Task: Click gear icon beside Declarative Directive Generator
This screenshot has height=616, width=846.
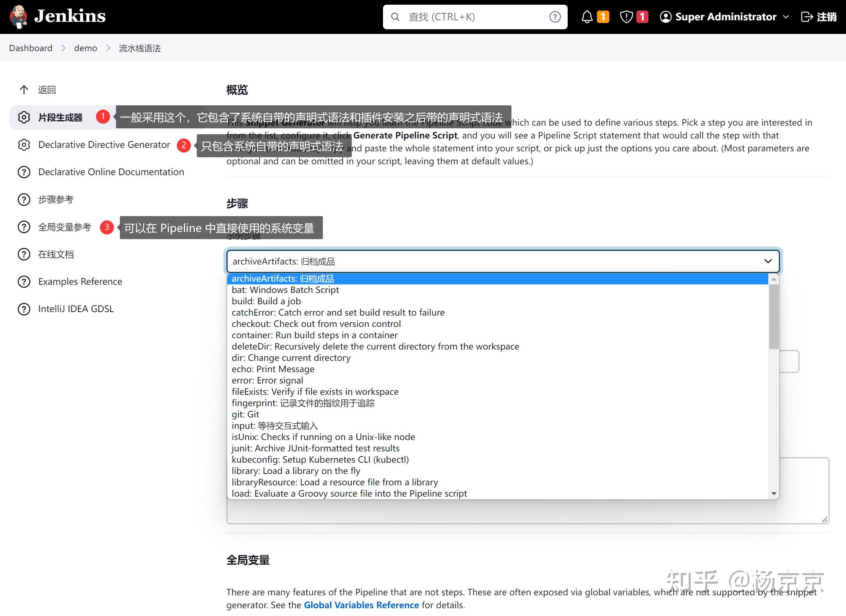Action: pos(24,145)
